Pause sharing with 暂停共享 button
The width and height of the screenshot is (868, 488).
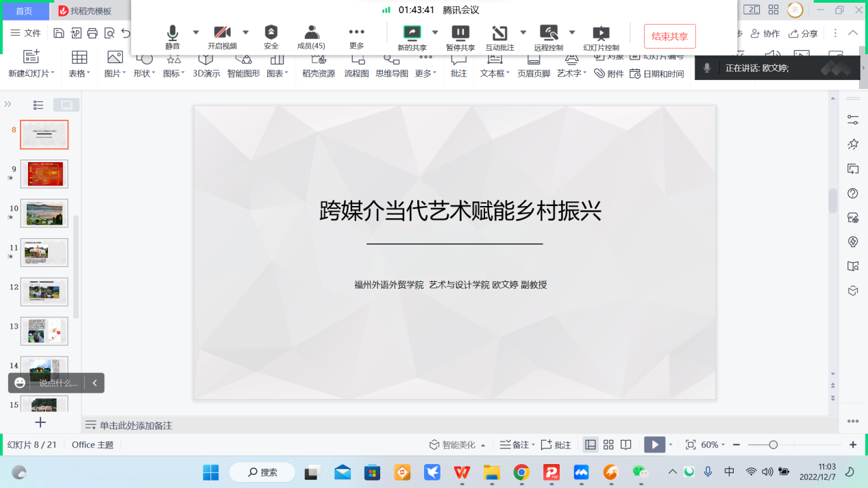click(x=460, y=37)
